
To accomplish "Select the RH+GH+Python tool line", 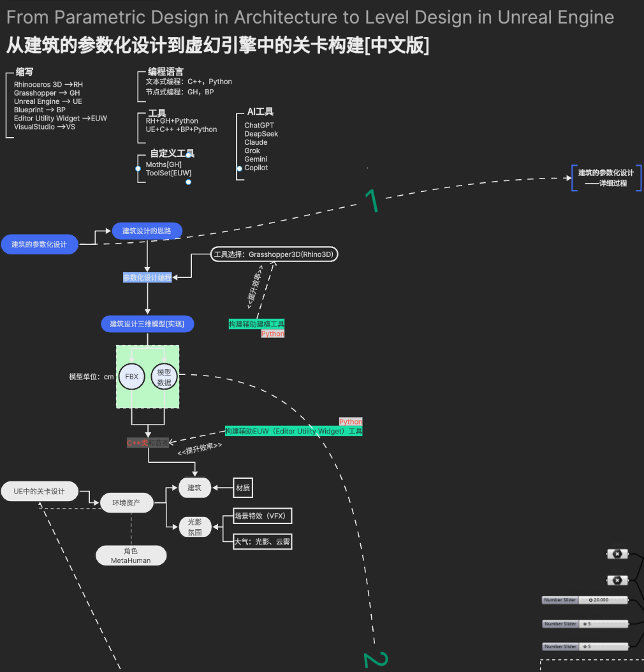I will (172, 121).
